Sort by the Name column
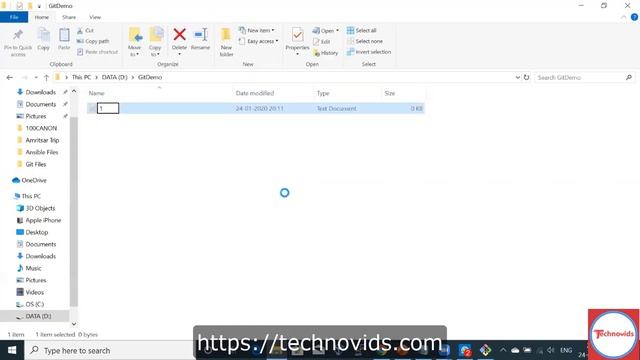 [x=97, y=93]
